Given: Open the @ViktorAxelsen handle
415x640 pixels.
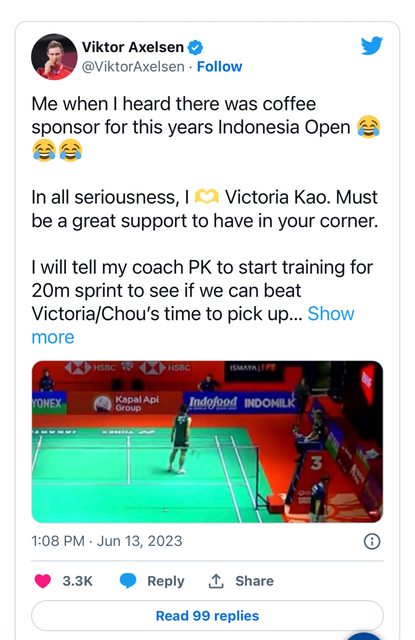Looking at the screenshot, I should pyautogui.click(x=133, y=67).
